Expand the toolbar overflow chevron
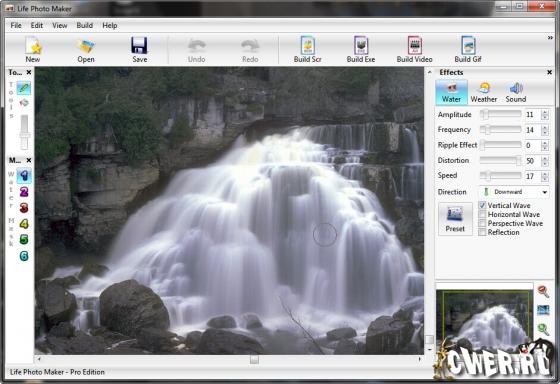 point(550,38)
